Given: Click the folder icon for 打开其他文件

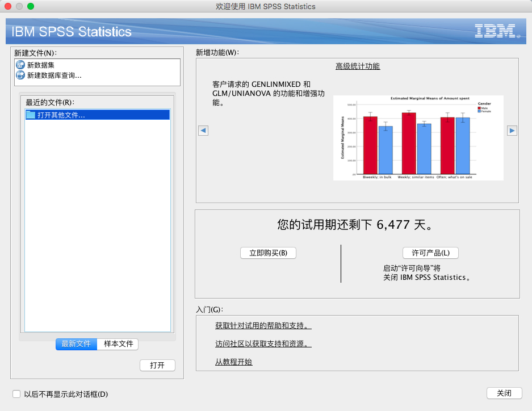Looking at the screenshot, I should 31,115.
